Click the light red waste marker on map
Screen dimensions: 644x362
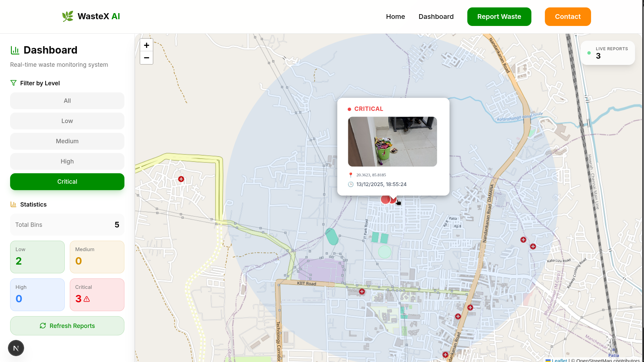(385, 200)
